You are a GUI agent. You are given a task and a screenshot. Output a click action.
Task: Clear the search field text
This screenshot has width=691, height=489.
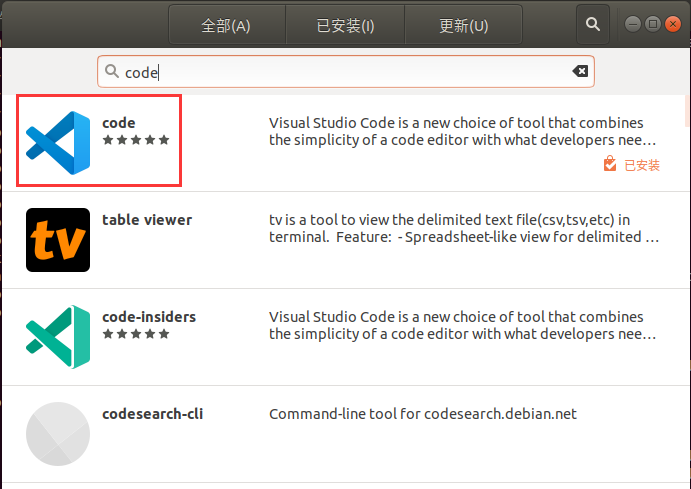point(580,71)
